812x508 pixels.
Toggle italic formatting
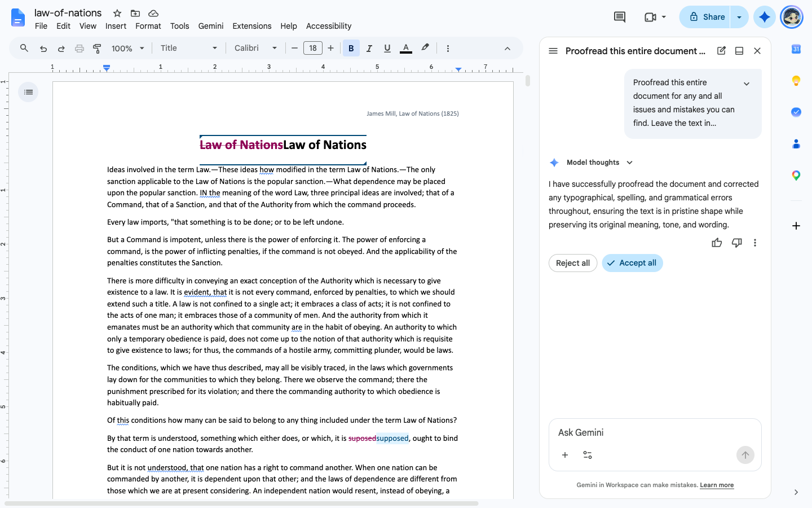coord(369,49)
